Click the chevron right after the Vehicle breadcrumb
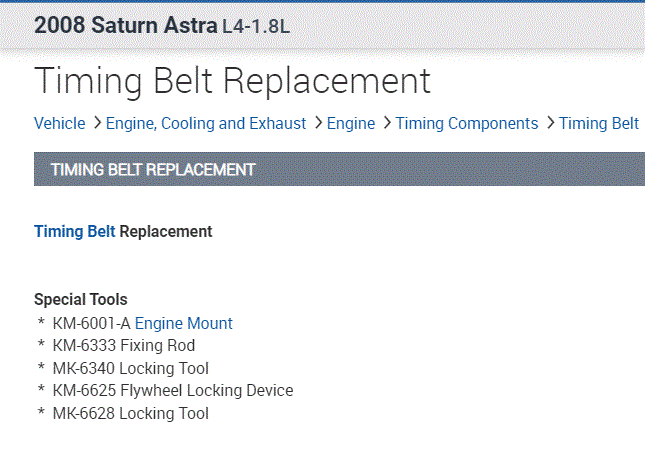Image resolution: width=645 pixels, height=461 pixels. [x=97, y=123]
